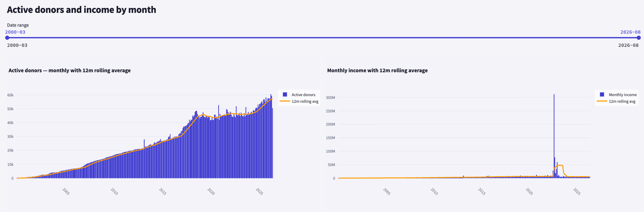Click the blue 2000-03 slider value label
The image size is (644, 212).
coord(15,32)
